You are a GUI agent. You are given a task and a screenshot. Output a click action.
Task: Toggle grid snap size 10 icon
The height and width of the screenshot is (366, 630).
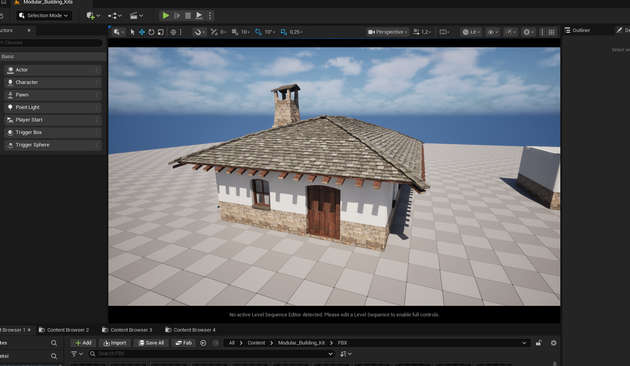pyautogui.click(x=235, y=32)
